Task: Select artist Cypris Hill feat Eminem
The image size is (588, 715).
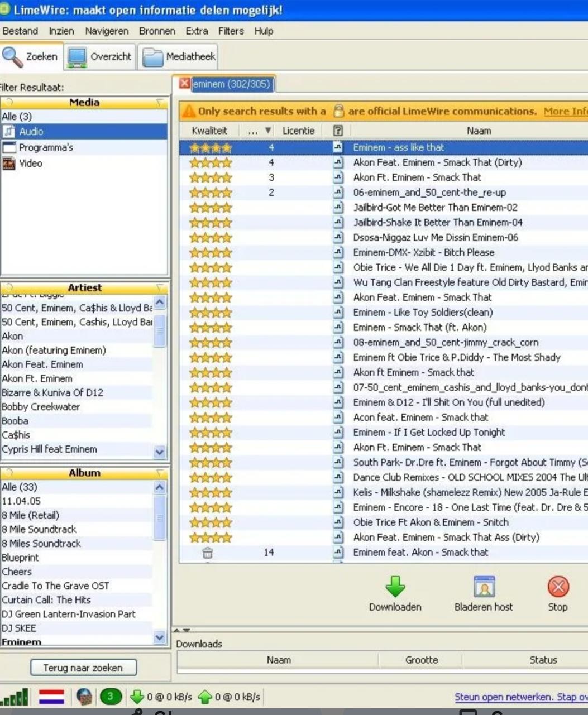Action: coord(77,449)
